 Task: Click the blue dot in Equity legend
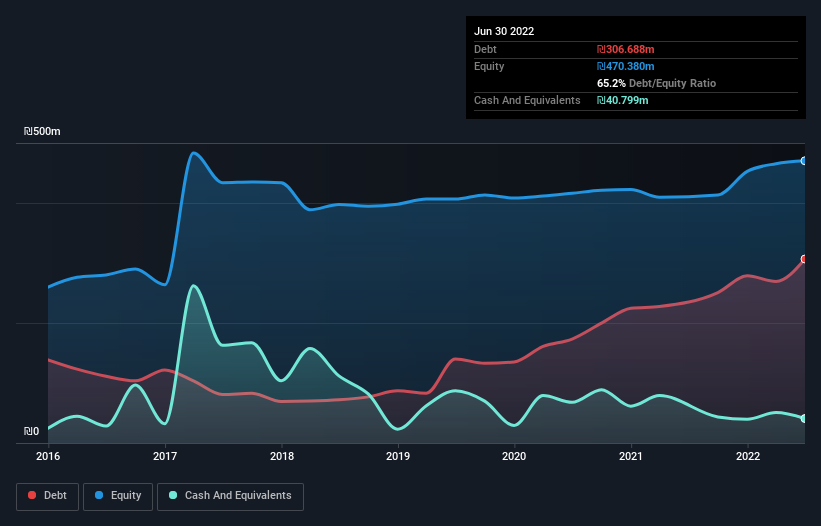tap(99, 495)
